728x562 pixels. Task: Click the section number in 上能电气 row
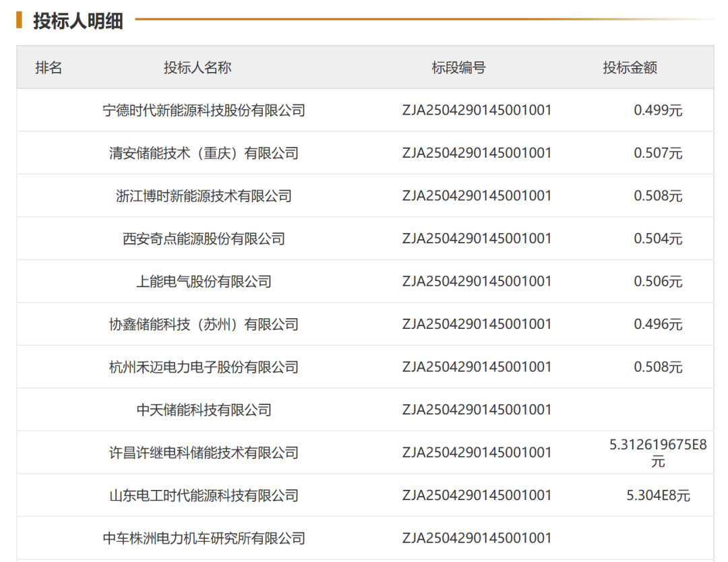pyautogui.click(x=477, y=281)
